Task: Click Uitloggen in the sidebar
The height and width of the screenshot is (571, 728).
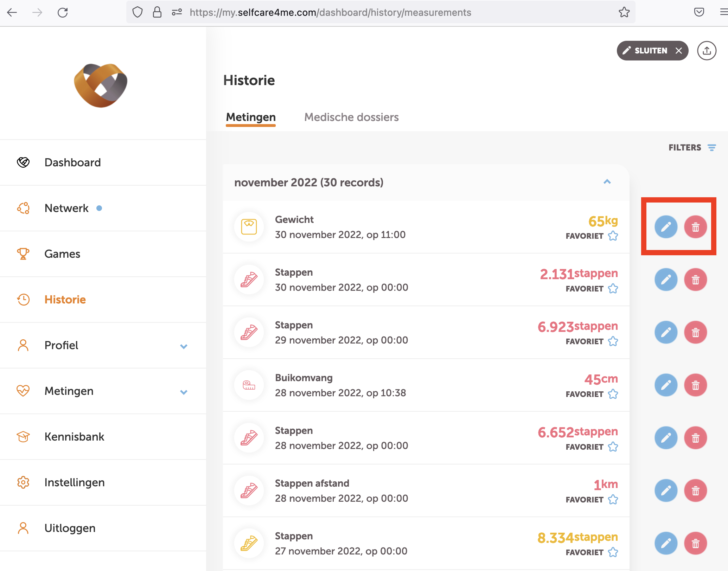Action: [70, 528]
